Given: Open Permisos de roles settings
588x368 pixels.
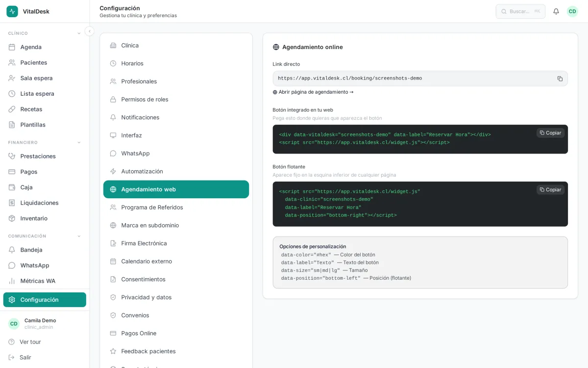Looking at the screenshot, I should [x=176, y=99].
